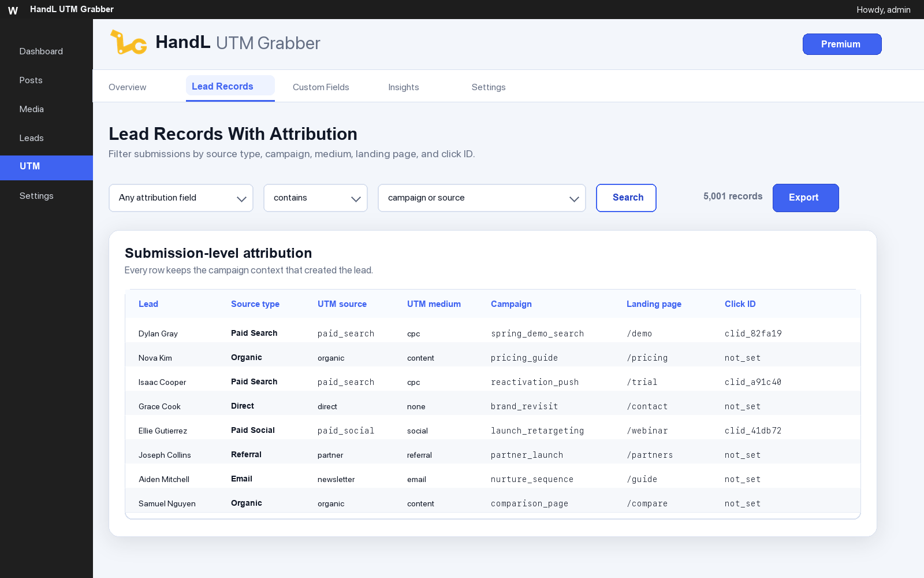Click click ID clid_a91c40
Viewport: 924px width, 578px height.
753,382
